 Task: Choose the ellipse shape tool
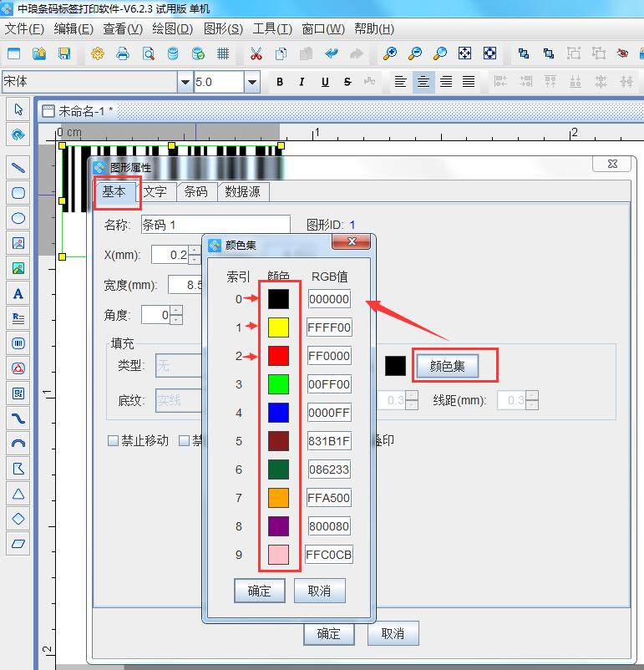click(x=18, y=218)
